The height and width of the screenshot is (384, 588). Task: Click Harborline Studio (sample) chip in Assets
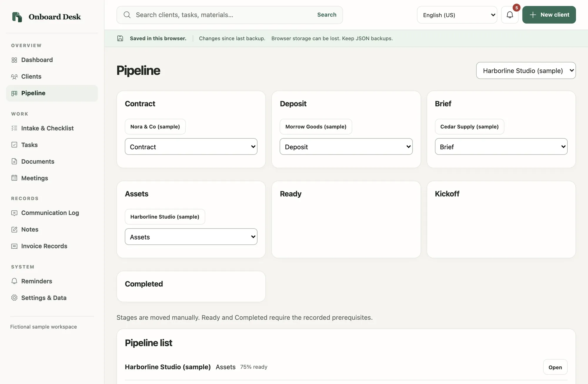[x=165, y=217]
